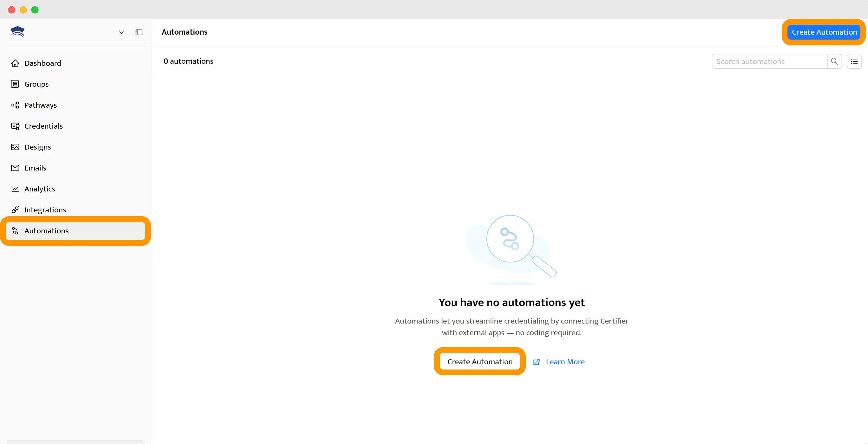Open Credentials via its sidebar icon
The width and height of the screenshot is (868, 444).
click(15, 126)
